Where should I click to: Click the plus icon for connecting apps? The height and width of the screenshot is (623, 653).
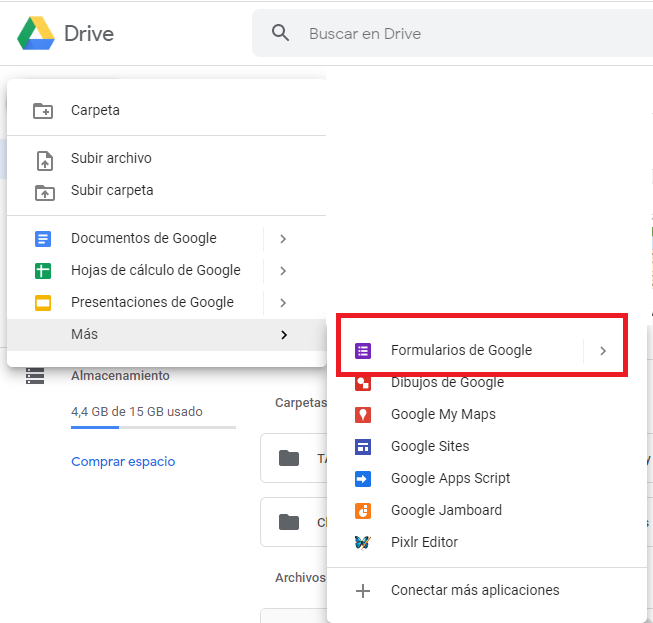[x=363, y=591]
